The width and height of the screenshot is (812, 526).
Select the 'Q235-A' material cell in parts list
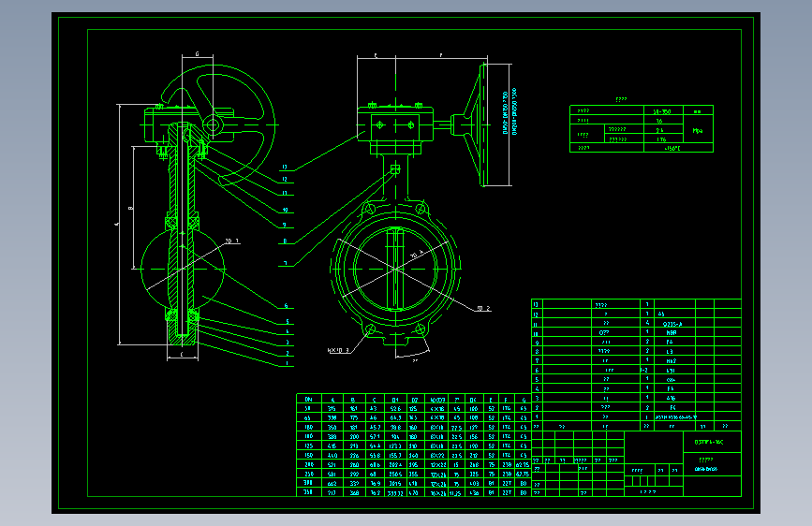(x=672, y=324)
